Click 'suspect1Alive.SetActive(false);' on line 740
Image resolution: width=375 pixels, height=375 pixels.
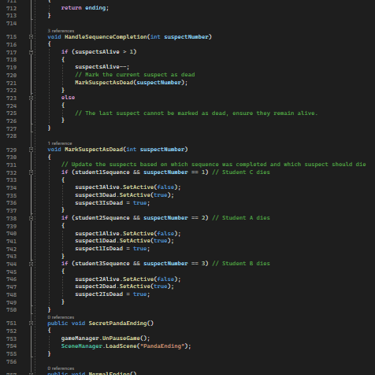(128, 233)
